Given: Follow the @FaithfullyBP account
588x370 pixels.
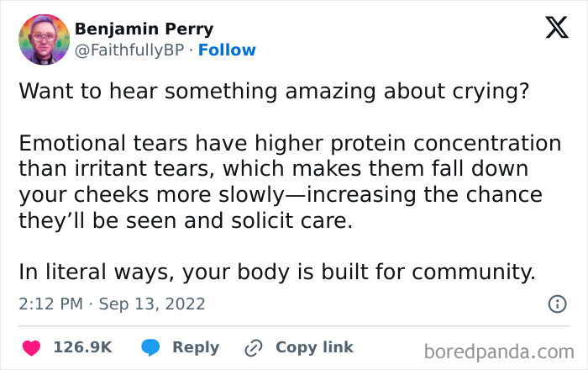Looking at the screenshot, I should (x=227, y=50).
